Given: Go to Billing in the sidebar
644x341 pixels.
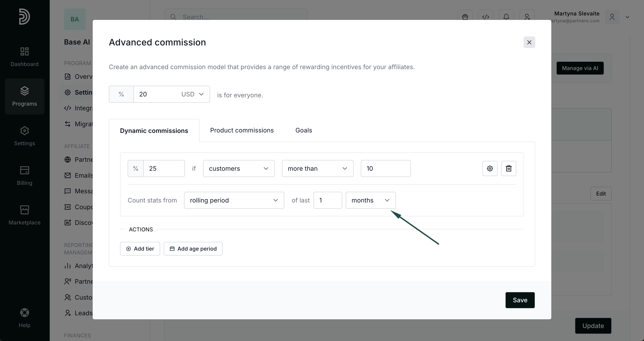Looking at the screenshot, I should 24,176.
